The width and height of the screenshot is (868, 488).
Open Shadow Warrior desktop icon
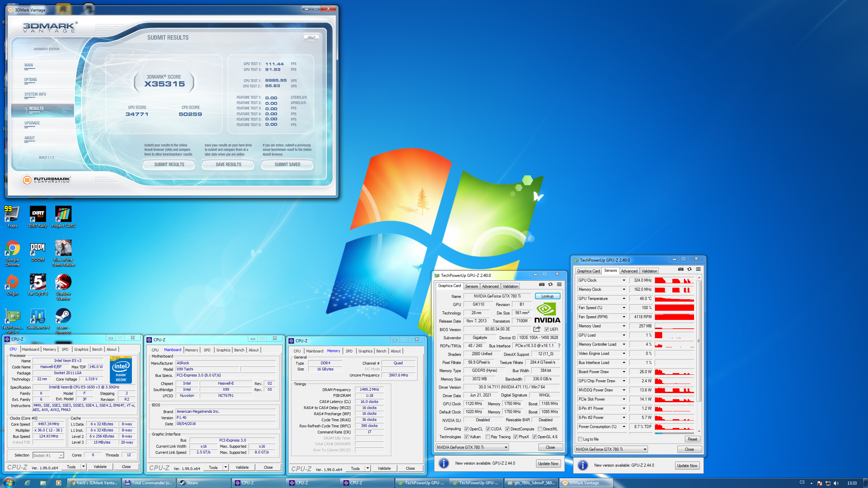coord(63,287)
